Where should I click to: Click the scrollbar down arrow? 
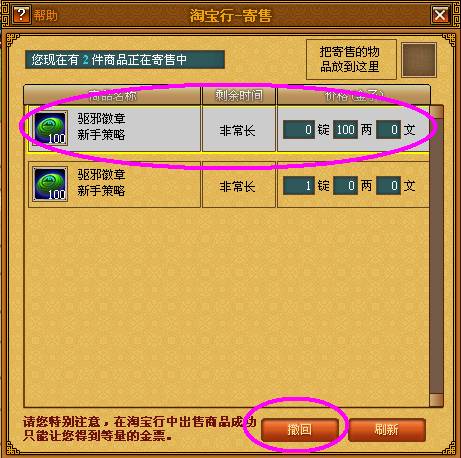click(436, 400)
